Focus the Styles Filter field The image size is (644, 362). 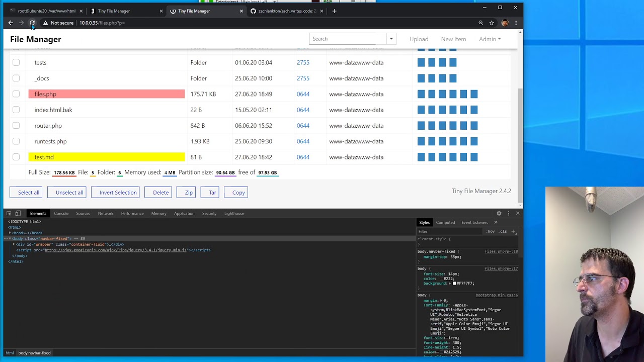point(449,231)
